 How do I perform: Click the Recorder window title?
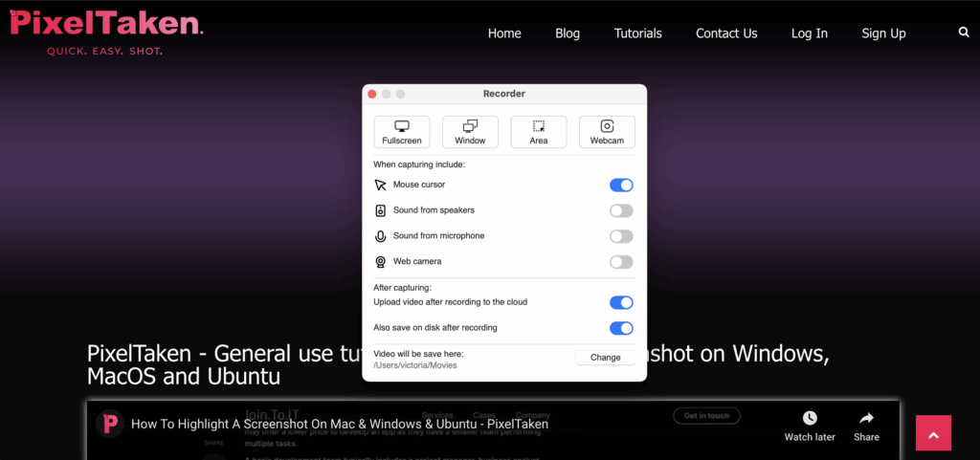[503, 94]
